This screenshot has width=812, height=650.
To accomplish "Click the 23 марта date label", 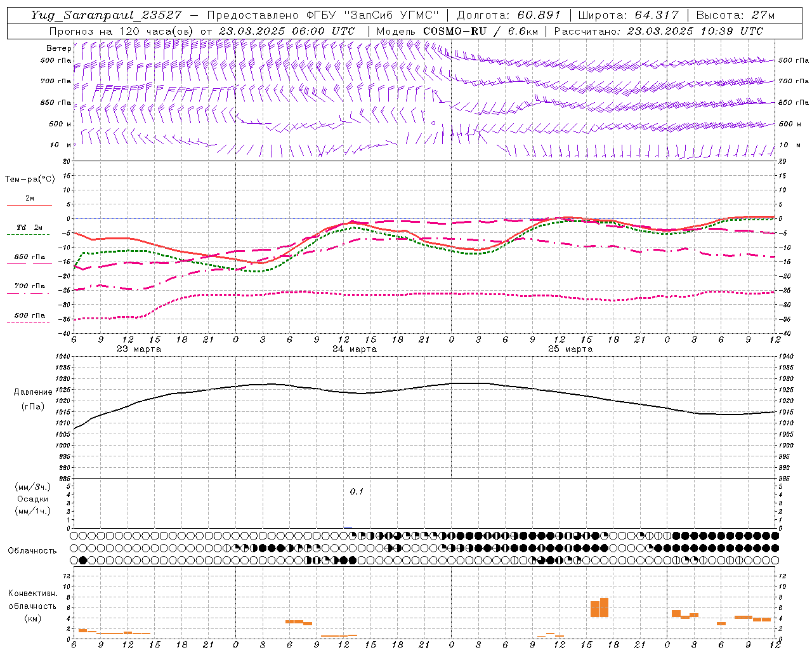I will pos(139,349).
